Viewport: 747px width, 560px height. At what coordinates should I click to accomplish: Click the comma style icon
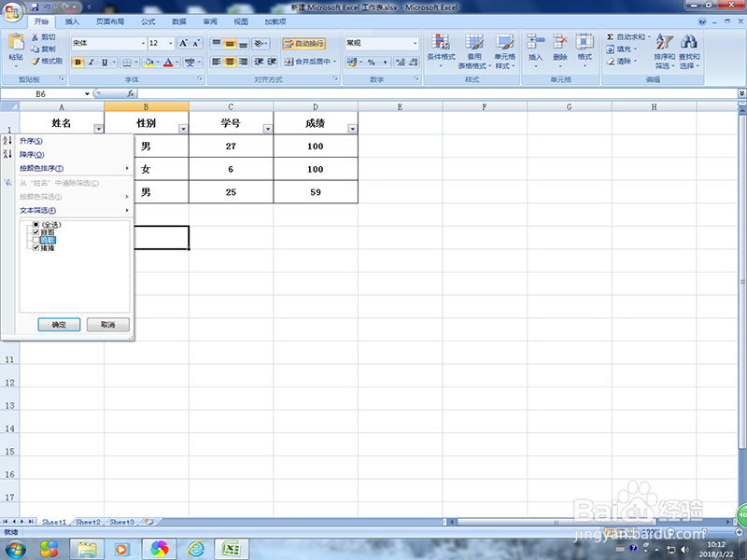point(385,62)
